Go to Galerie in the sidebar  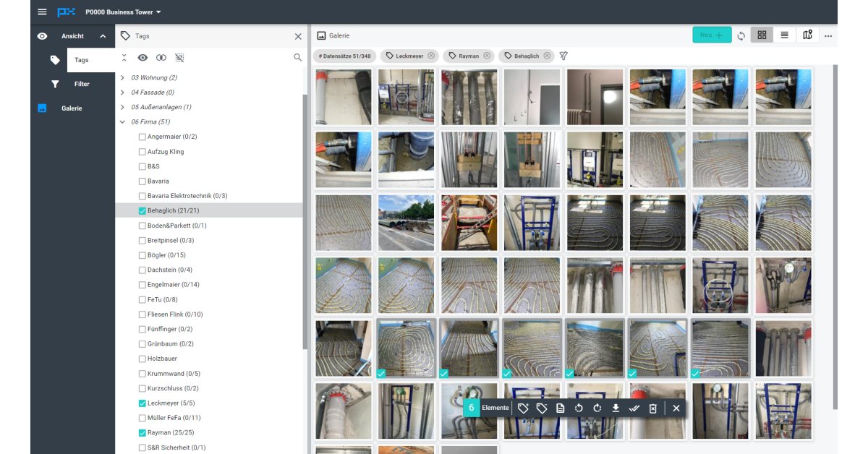point(72,108)
